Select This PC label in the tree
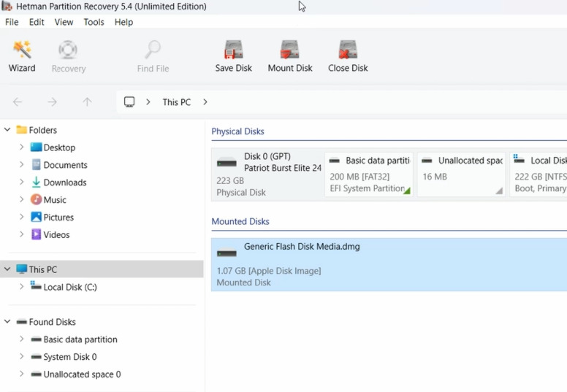The image size is (567, 392). point(42,269)
